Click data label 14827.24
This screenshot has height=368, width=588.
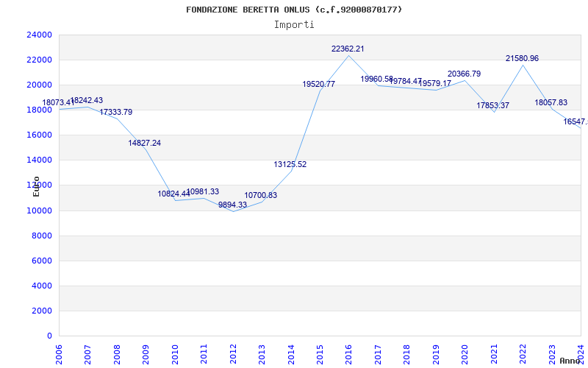point(144,143)
